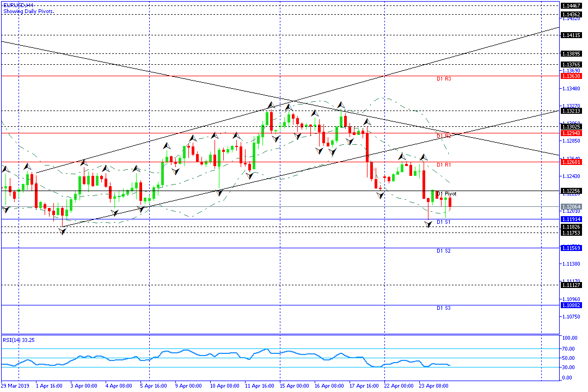Click the RSI 100.00 scale value
The width and height of the screenshot is (588, 392).
pyautogui.click(x=569, y=338)
